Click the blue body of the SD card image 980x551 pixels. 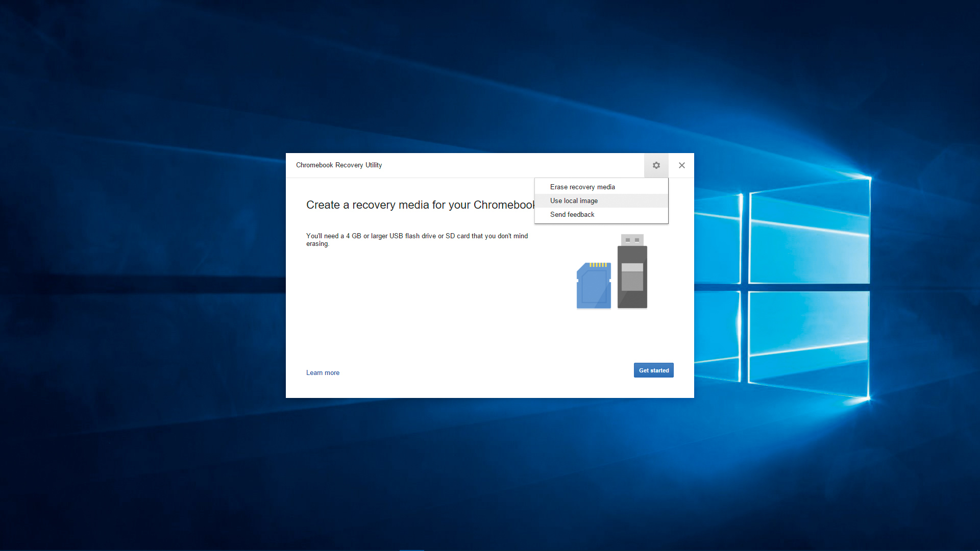[592, 293]
